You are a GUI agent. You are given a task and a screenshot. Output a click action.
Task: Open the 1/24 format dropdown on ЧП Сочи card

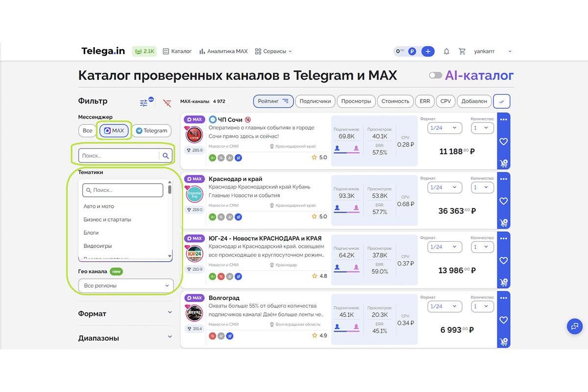444,127
